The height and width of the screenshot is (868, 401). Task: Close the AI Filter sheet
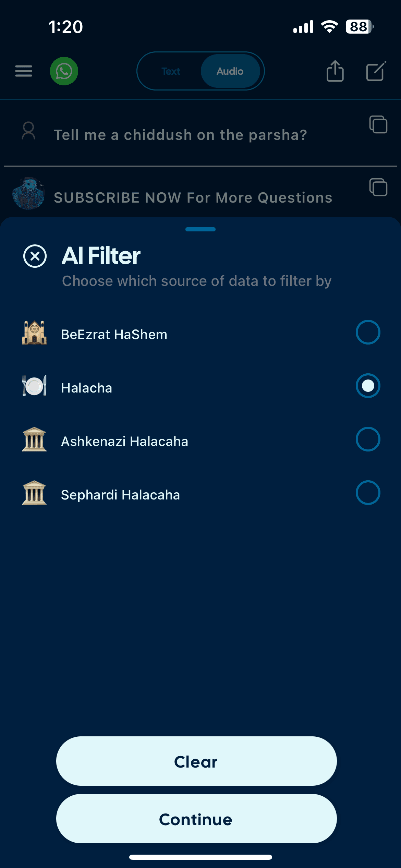[35, 256]
